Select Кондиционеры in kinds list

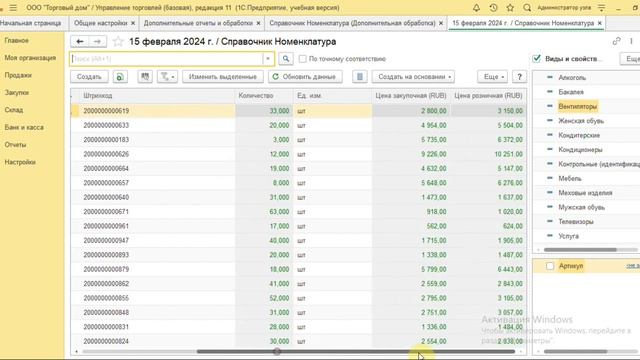tap(580, 150)
